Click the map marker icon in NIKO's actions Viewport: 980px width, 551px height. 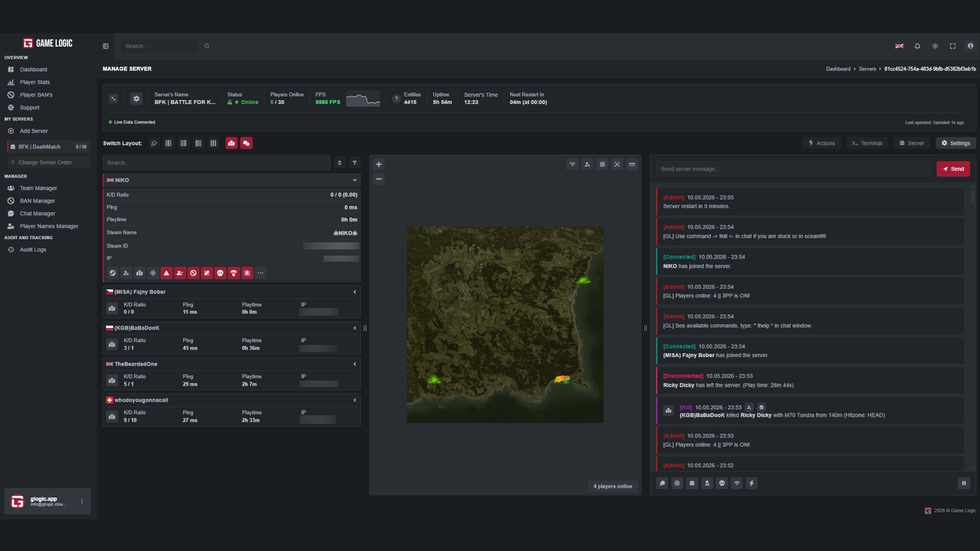point(139,273)
